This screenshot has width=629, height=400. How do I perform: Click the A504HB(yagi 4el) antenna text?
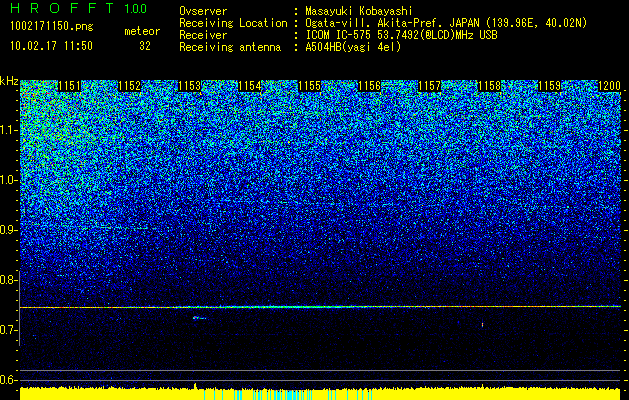point(353,47)
